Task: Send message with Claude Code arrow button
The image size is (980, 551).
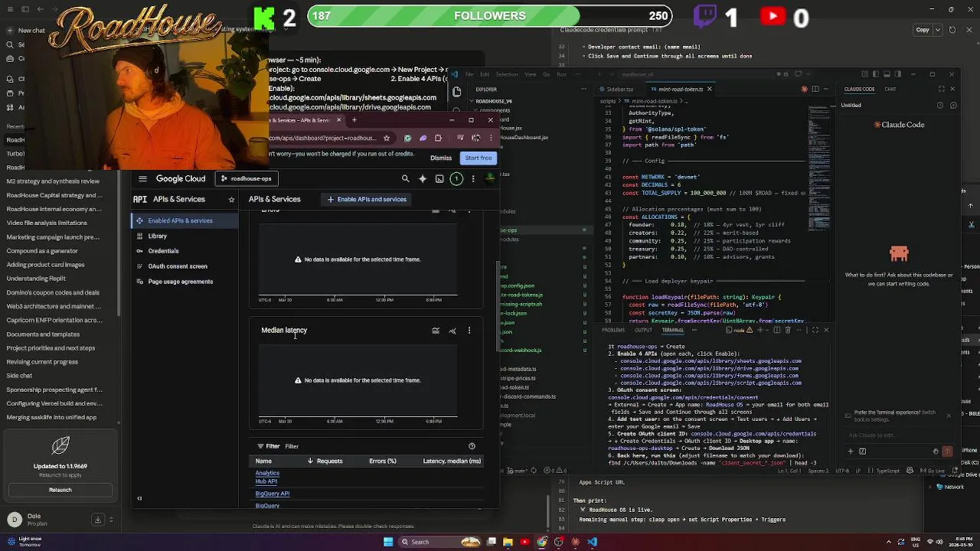Action: pos(947,452)
